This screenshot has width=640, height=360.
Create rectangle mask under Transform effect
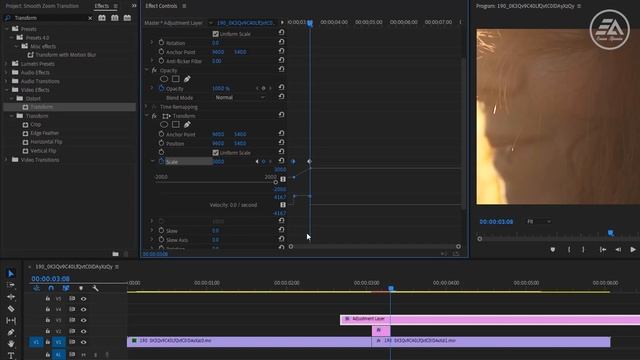pyautogui.click(x=176, y=124)
